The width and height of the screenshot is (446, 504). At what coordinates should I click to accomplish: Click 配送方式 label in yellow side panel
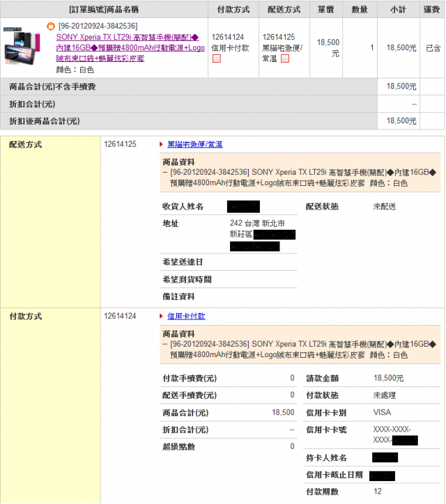pyautogui.click(x=25, y=144)
